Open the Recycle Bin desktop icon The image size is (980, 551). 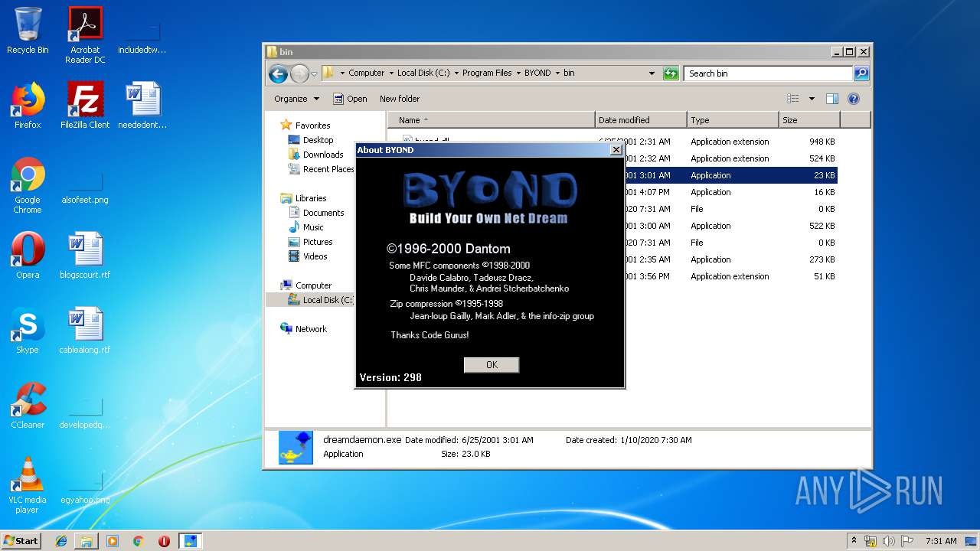tap(28, 31)
